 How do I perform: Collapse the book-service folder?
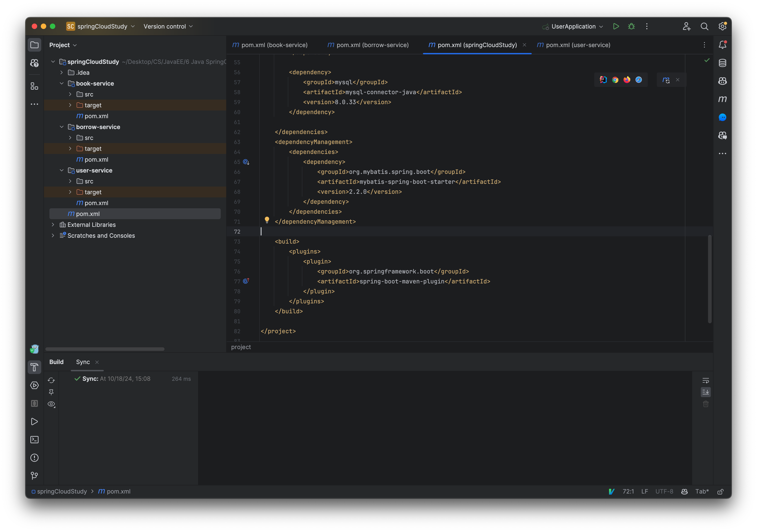click(62, 83)
